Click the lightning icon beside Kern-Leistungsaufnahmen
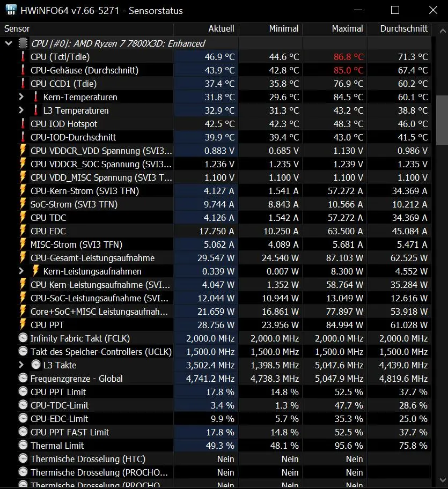Viewport: 448px width, 489px height. click(x=35, y=271)
